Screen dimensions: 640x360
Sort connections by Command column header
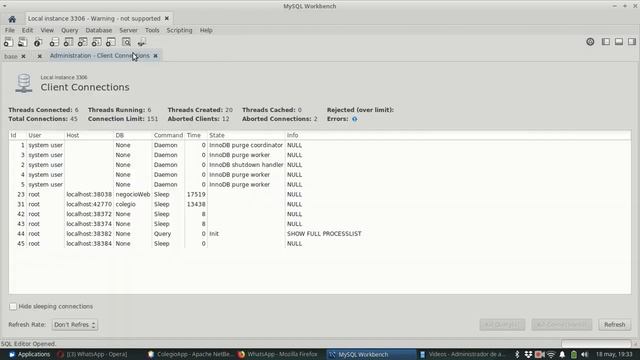[168, 135]
